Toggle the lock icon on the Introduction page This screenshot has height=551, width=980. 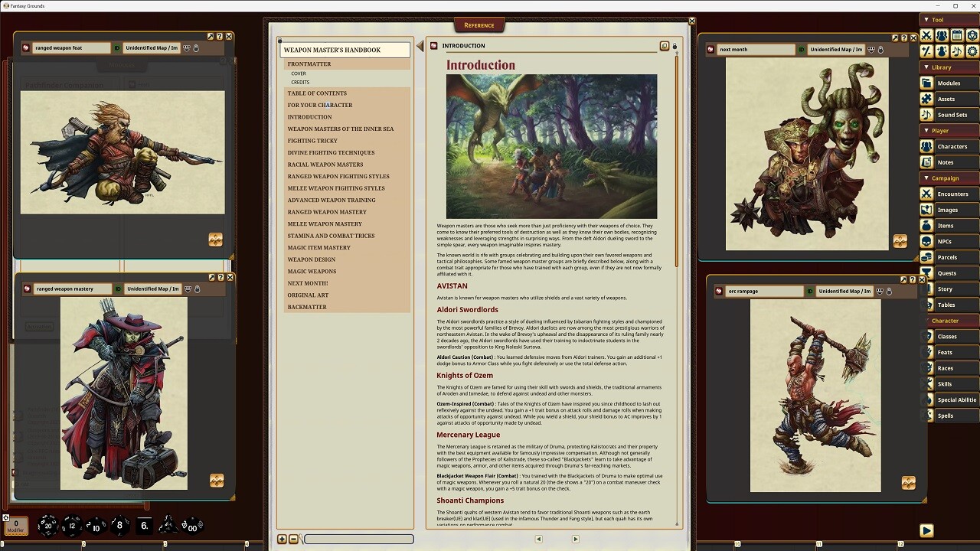tap(674, 45)
